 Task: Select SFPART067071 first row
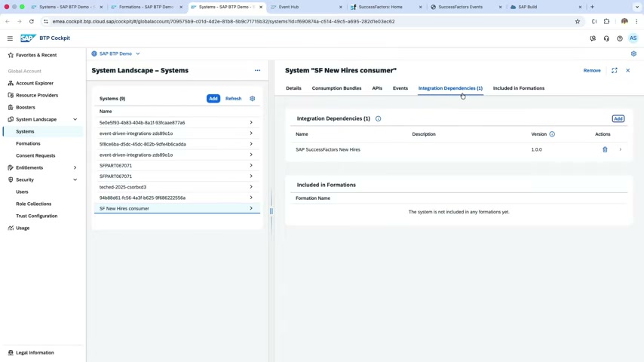pyautogui.click(x=176, y=166)
